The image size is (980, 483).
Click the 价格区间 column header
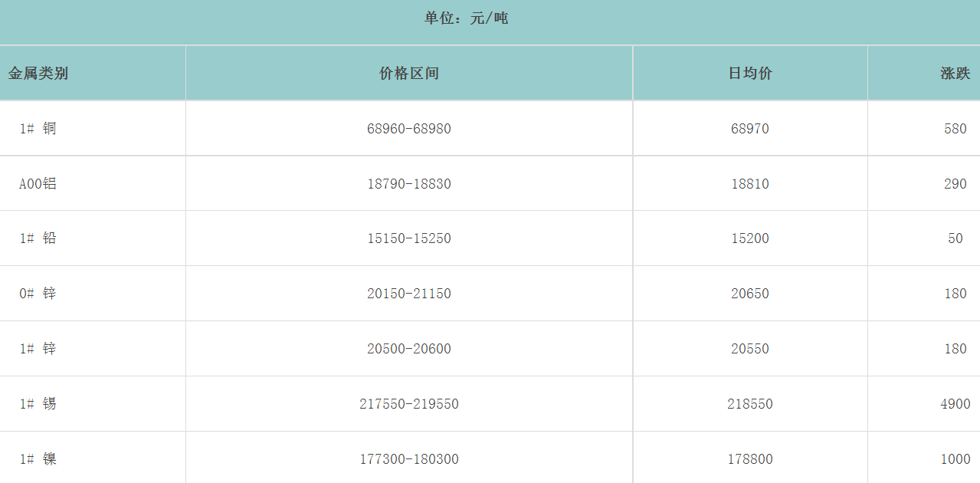point(409,74)
